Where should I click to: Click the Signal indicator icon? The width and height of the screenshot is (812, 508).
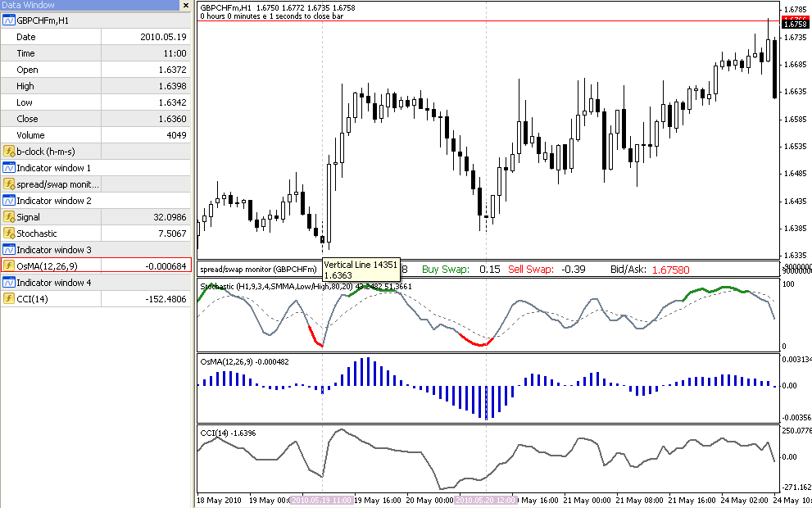[9, 217]
